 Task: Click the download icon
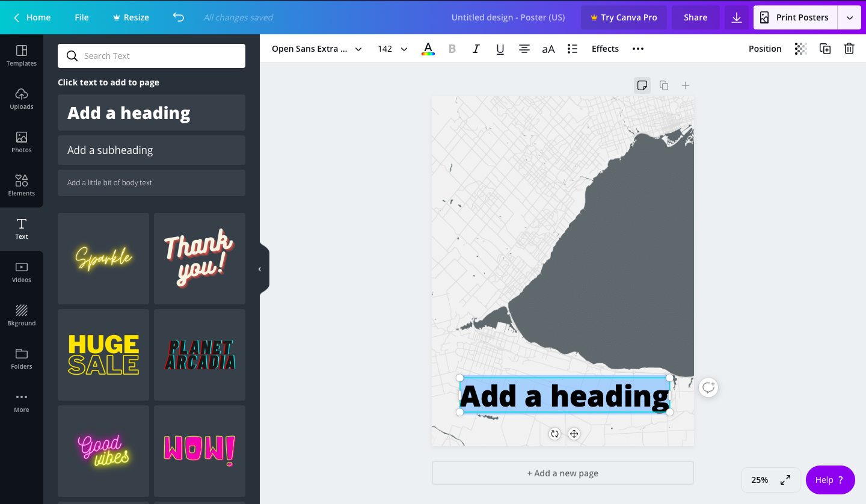(737, 17)
